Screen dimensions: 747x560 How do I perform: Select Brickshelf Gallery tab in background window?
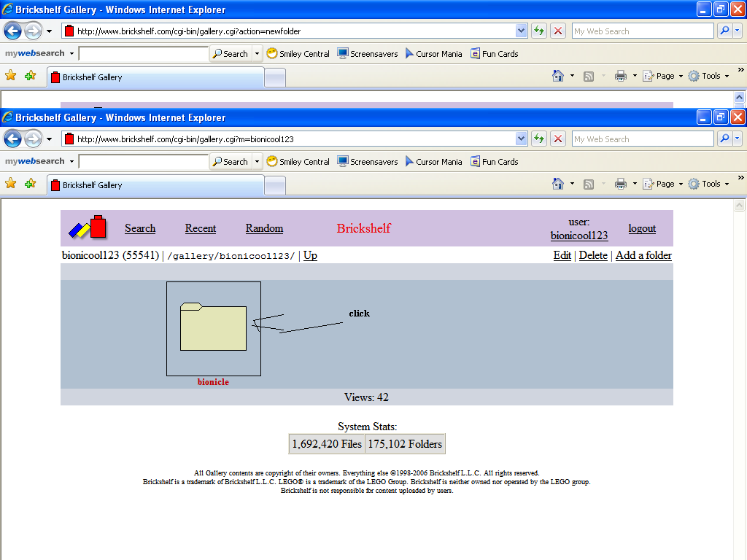[155, 77]
